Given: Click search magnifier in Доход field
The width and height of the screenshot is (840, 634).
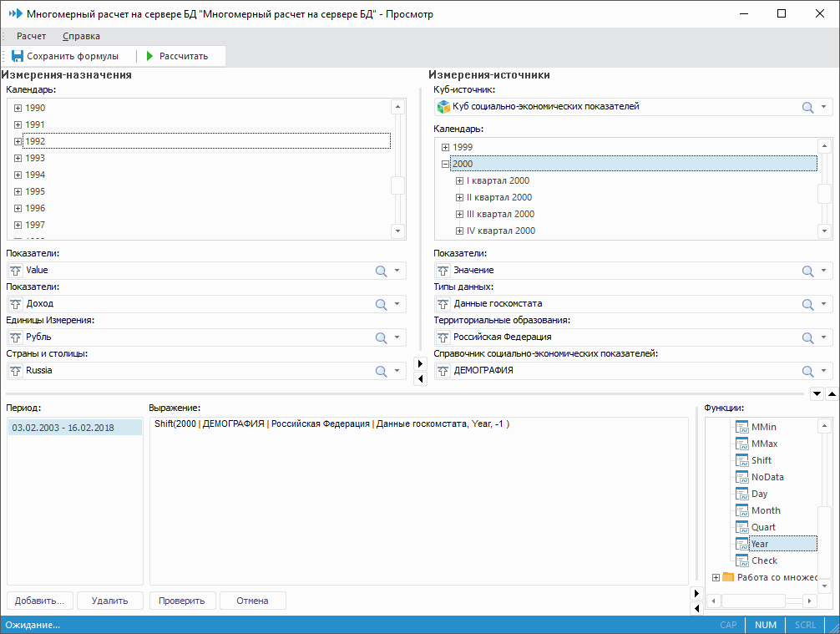Looking at the screenshot, I should pyautogui.click(x=381, y=304).
